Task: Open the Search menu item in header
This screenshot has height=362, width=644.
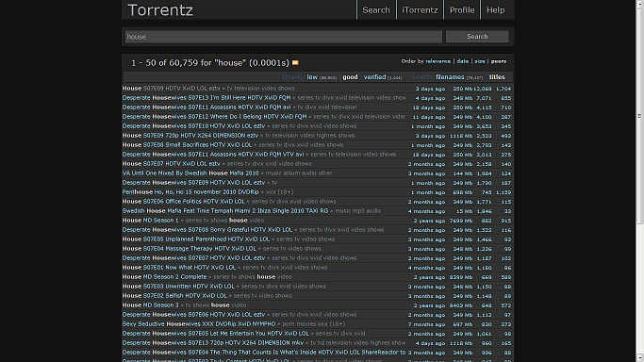Action: point(376,9)
